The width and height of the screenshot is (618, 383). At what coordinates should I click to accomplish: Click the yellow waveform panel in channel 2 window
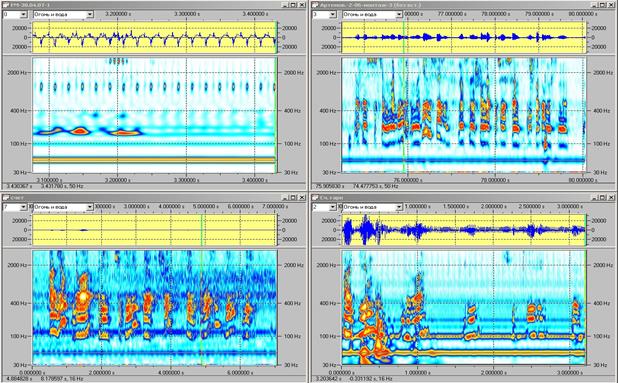click(x=464, y=230)
